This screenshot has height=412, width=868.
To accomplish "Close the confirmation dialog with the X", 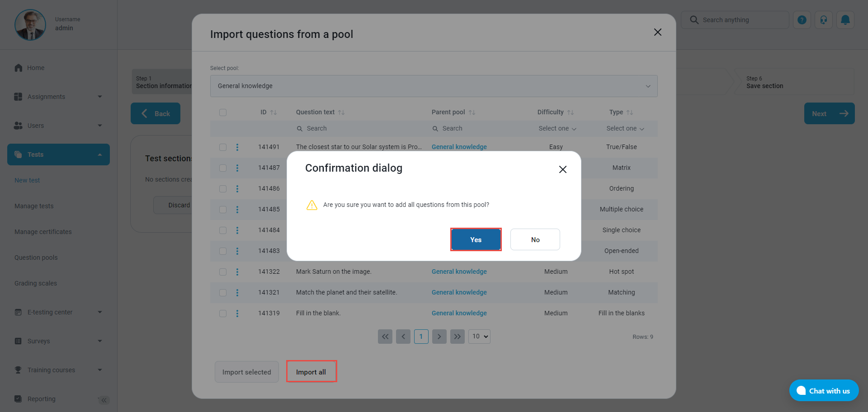I will [x=562, y=169].
